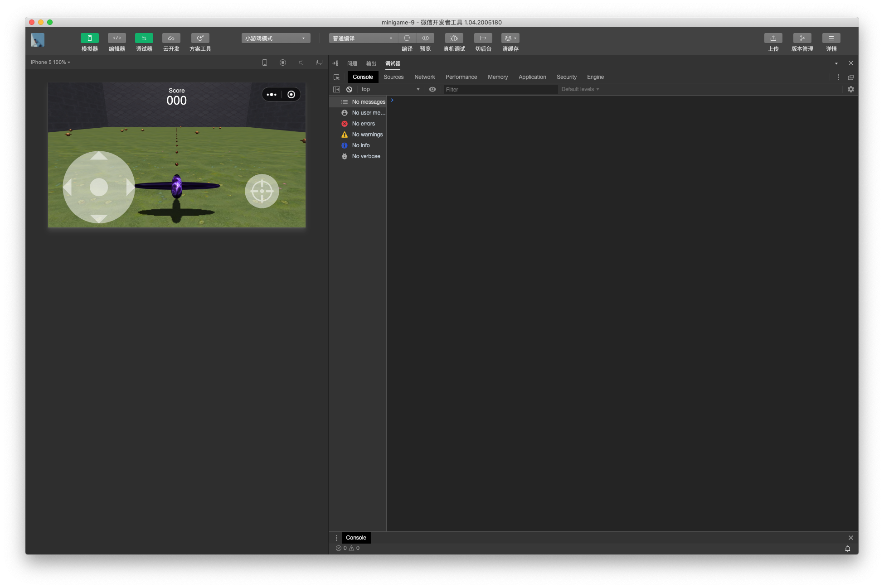Screen dimensions: 884x588
Task: Open the iPhone 5 100% device dropdown
Action: click(50, 63)
